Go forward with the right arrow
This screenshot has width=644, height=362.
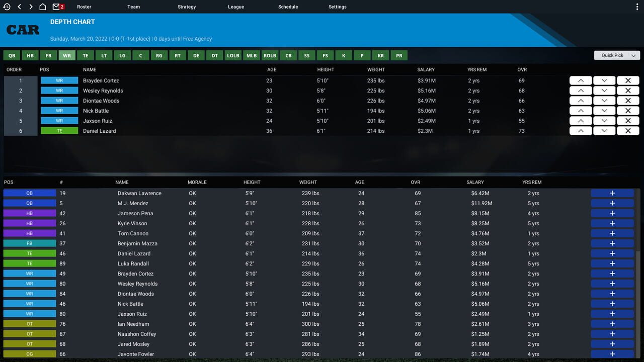(x=31, y=7)
